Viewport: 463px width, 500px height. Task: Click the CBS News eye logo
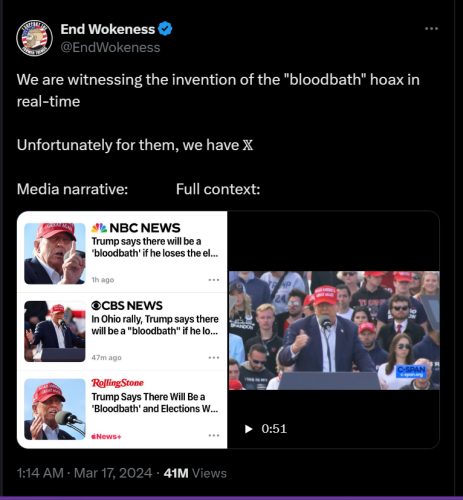coord(96,306)
